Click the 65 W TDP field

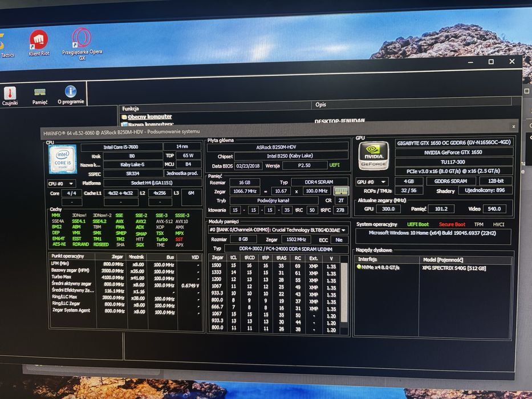[x=188, y=156]
